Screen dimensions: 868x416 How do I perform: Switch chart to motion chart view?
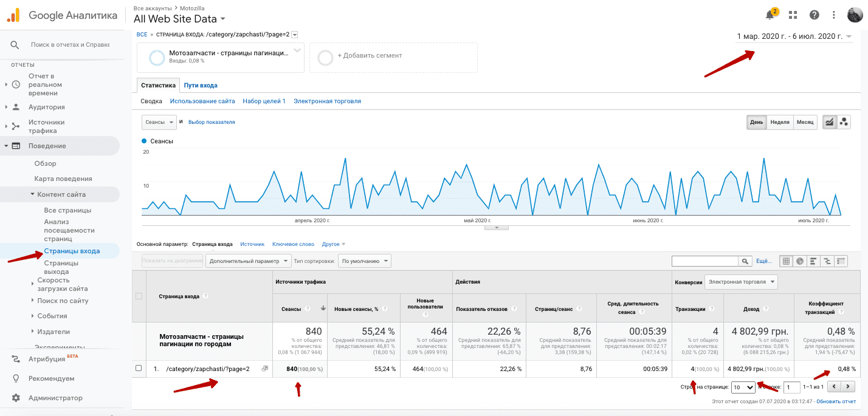(844, 122)
